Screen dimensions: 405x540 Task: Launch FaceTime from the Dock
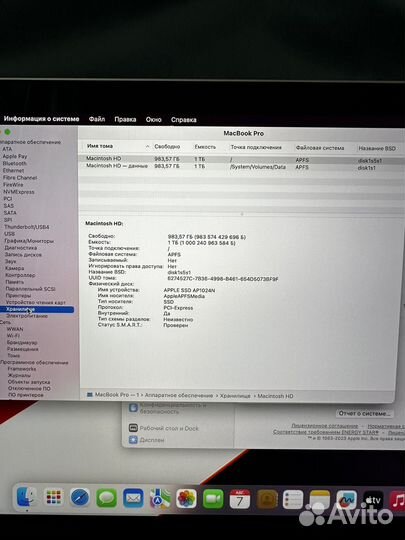pos(213,499)
